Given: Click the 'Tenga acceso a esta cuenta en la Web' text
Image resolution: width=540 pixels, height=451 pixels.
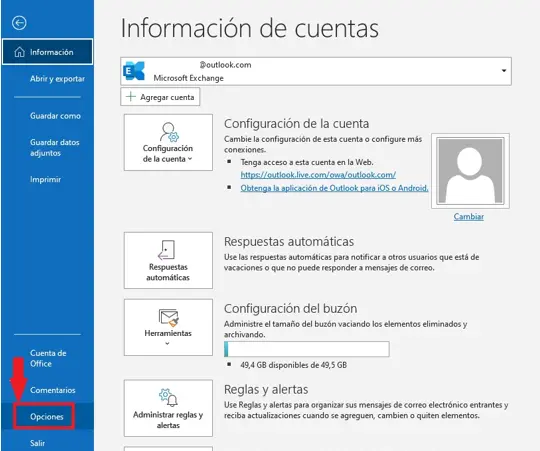Looking at the screenshot, I should tap(307, 162).
